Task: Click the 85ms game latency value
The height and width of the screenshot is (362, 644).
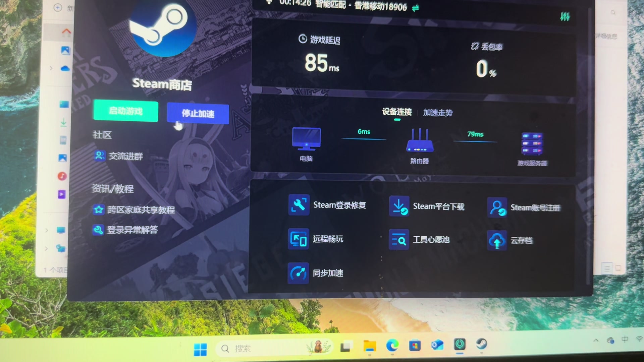Action: pyautogui.click(x=322, y=63)
